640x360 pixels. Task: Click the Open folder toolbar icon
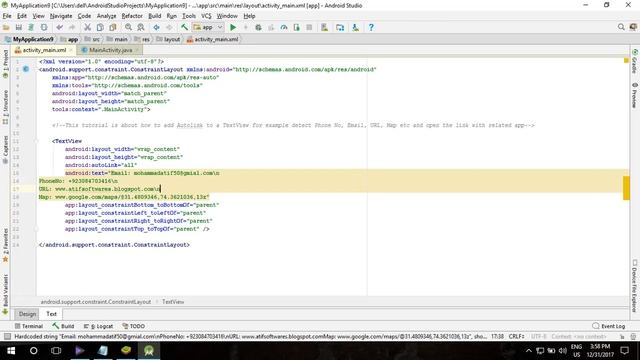6,27
